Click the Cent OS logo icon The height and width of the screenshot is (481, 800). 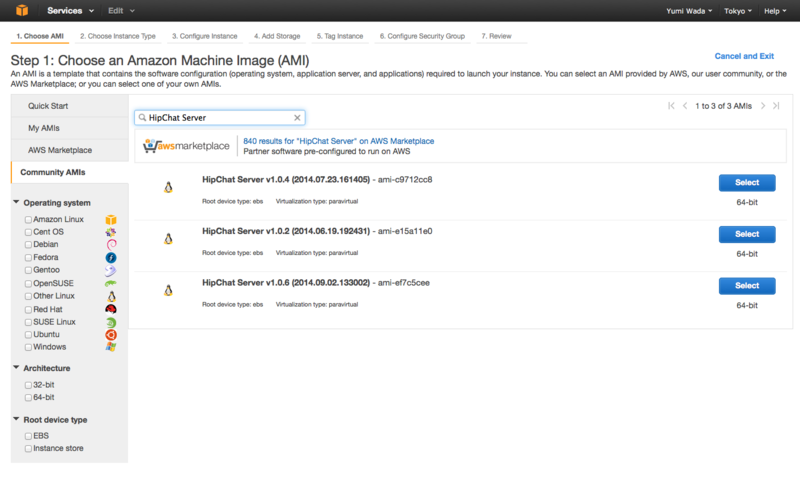tap(111, 232)
